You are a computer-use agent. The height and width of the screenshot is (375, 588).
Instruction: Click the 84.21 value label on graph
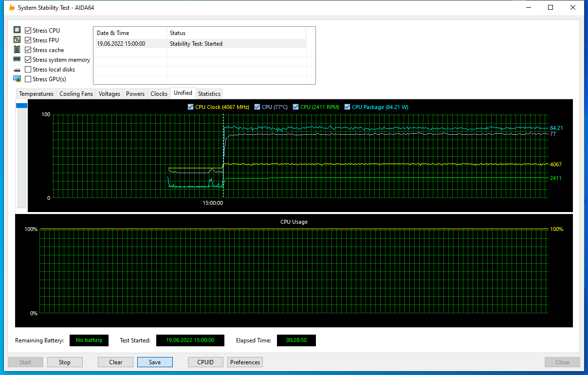[x=556, y=128]
